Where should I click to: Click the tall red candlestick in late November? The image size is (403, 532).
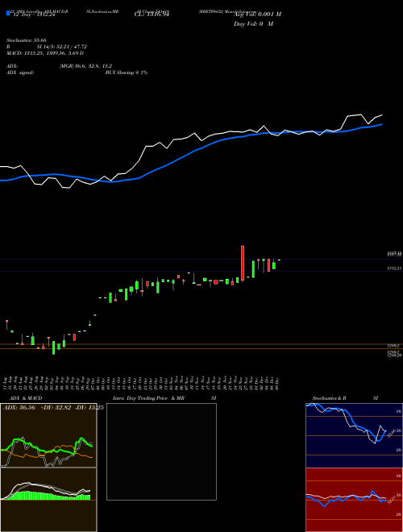(243, 264)
